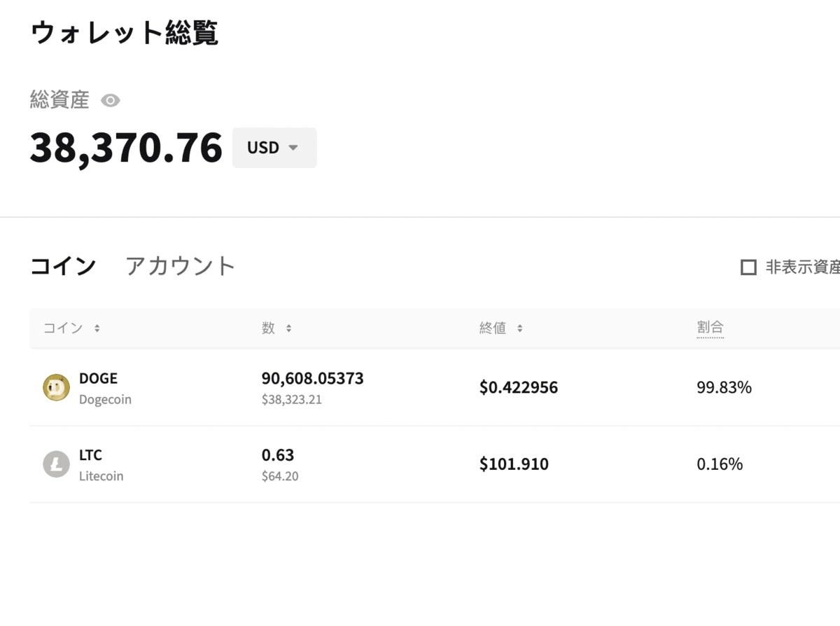Click the Litecoin subtitle text
The height and width of the screenshot is (626, 840).
pyautogui.click(x=101, y=476)
